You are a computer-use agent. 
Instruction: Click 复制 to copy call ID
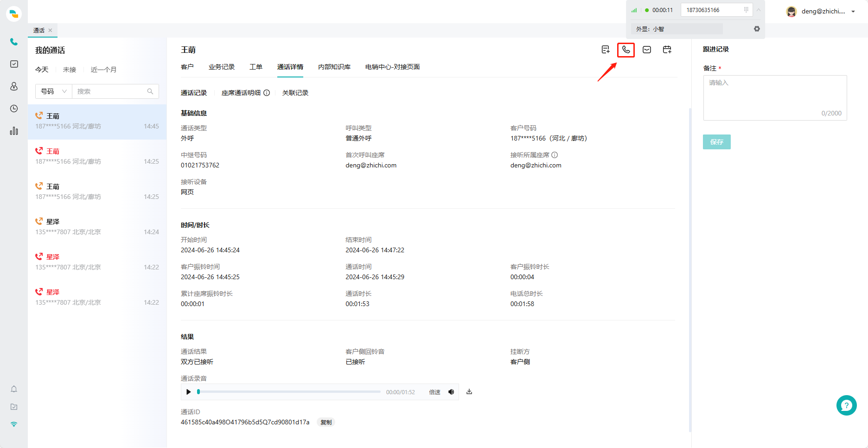(x=326, y=422)
